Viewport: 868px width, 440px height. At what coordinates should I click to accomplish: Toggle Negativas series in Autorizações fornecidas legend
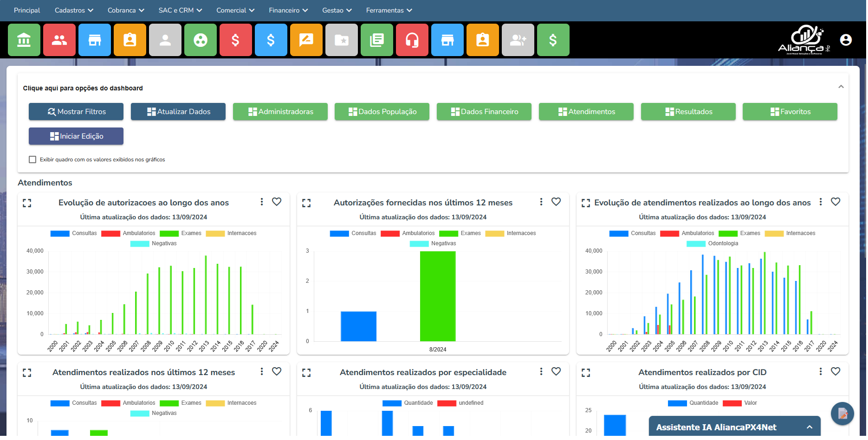point(433,243)
